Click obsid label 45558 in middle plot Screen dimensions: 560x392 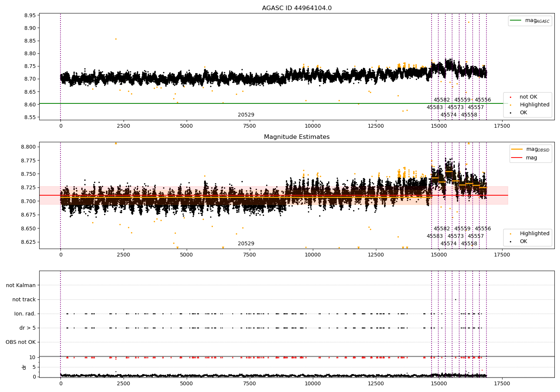point(469,244)
